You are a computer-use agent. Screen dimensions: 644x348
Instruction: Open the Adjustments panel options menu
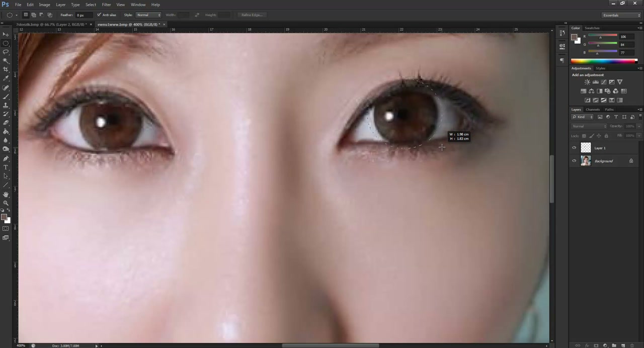pos(639,68)
